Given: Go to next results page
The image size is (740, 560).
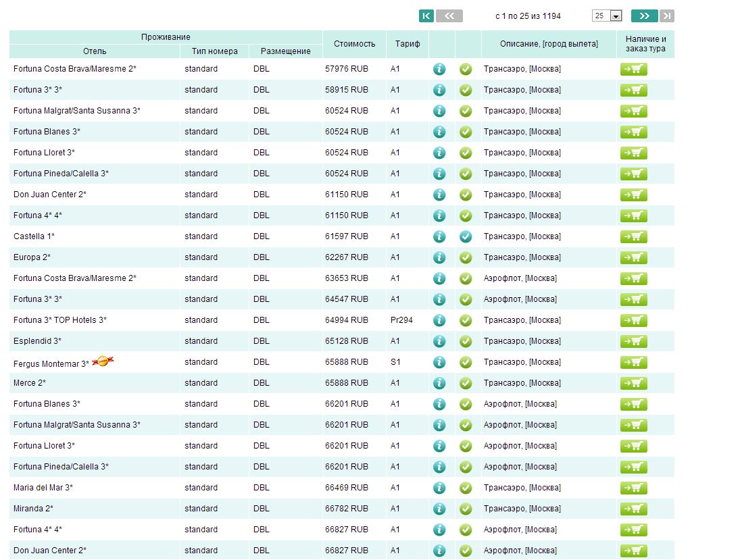Looking at the screenshot, I should (x=644, y=16).
